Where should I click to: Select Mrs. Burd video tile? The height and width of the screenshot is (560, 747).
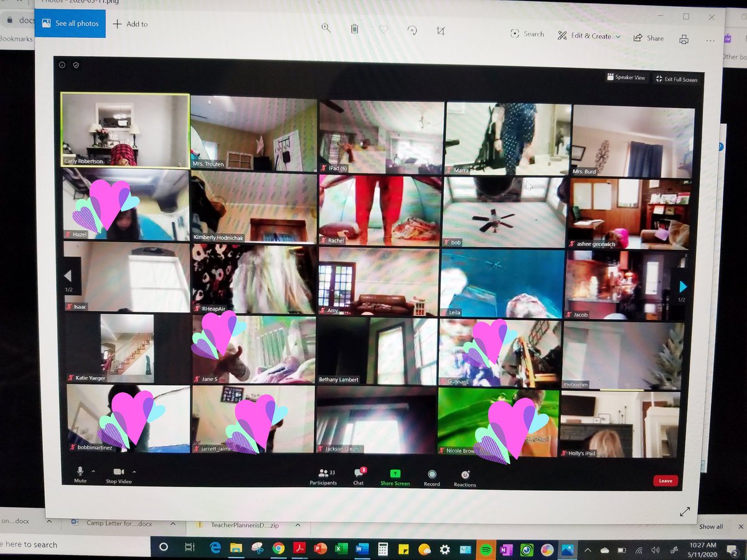(632, 141)
